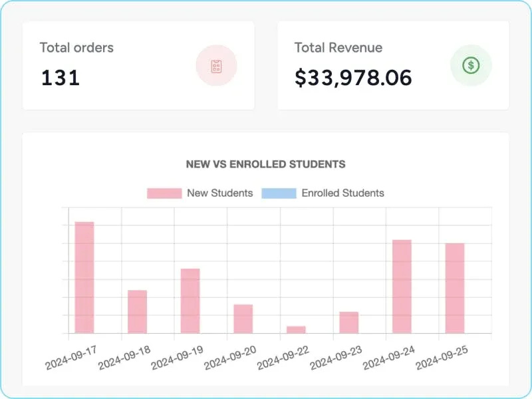532x399 pixels.
Task: Toggle the New Students legend label
Action: tap(219, 193)
